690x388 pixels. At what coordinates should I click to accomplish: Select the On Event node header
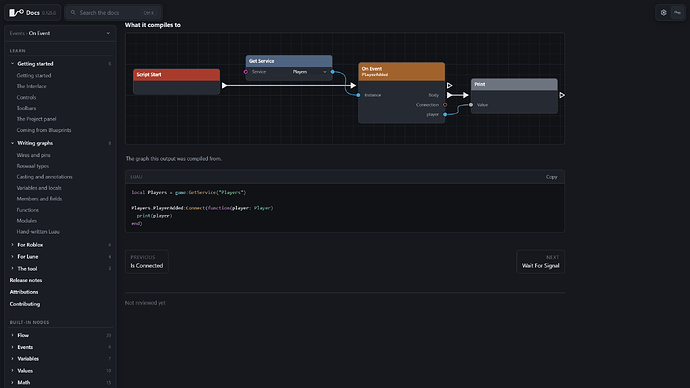click(x=401, y=71)
